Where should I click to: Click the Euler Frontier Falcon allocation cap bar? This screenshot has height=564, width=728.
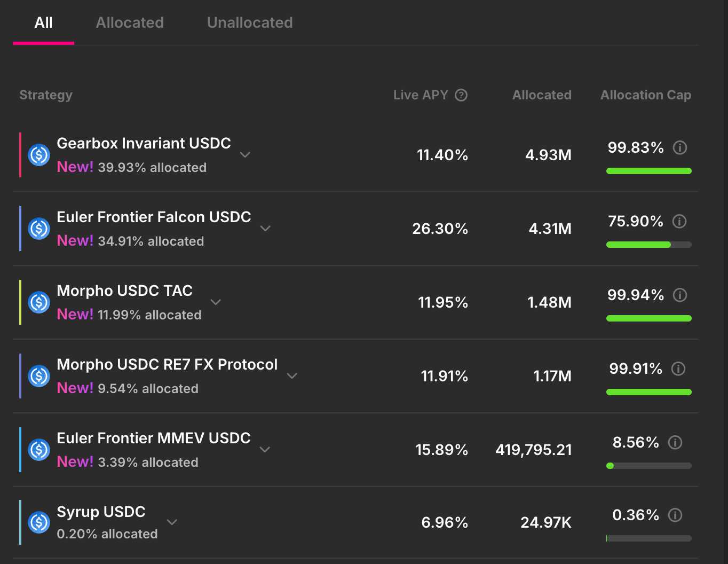[x=649, y=245]
